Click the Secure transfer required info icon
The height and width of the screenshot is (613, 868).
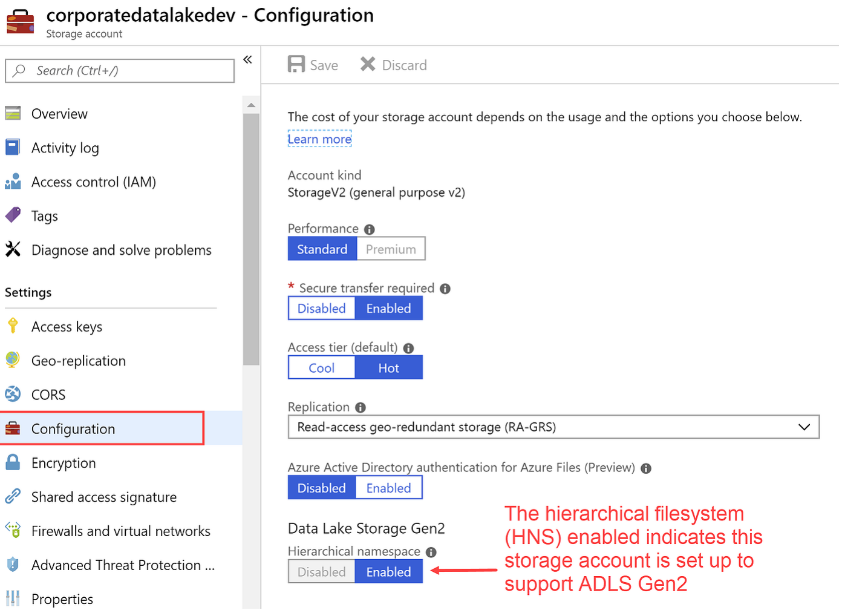click(x=445, y=289)
